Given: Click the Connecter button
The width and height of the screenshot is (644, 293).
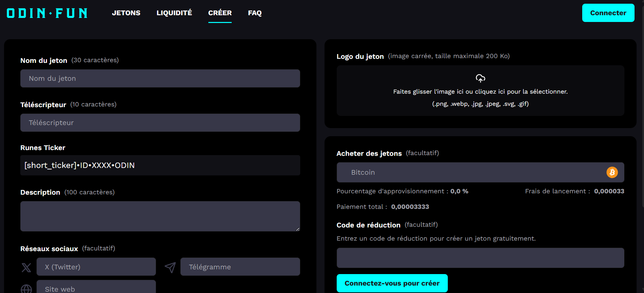Looking at the screenshot, I should click(x=608, y=13).
